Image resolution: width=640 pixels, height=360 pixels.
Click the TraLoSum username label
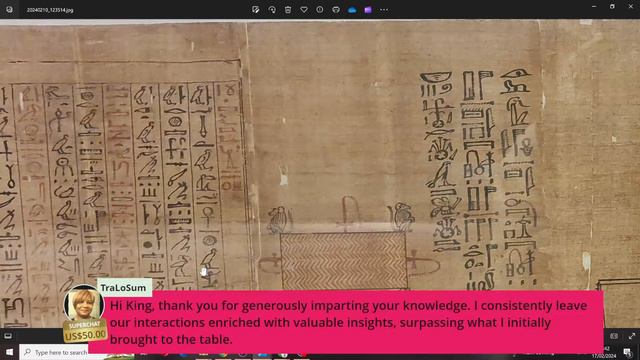(123, 288)
